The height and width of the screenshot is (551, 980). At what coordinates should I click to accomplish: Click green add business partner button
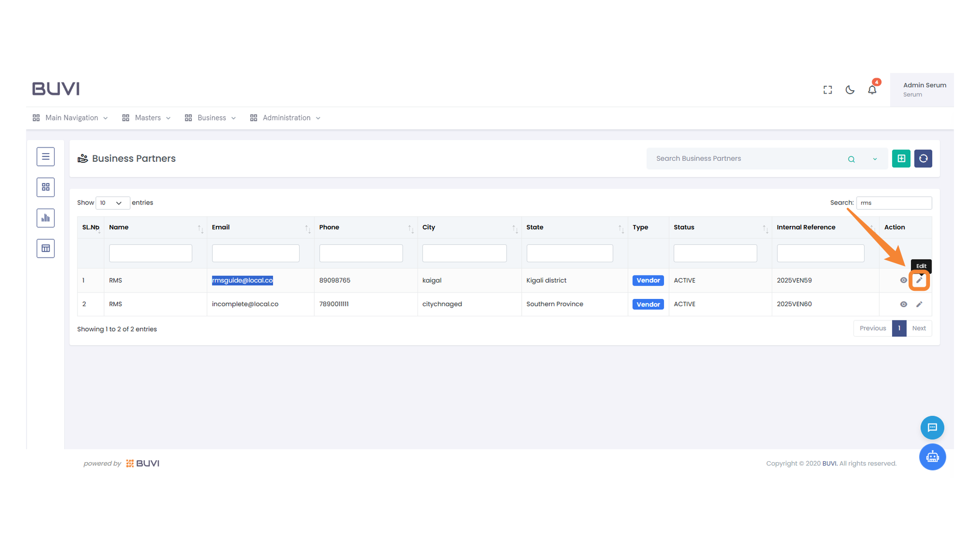901,159
